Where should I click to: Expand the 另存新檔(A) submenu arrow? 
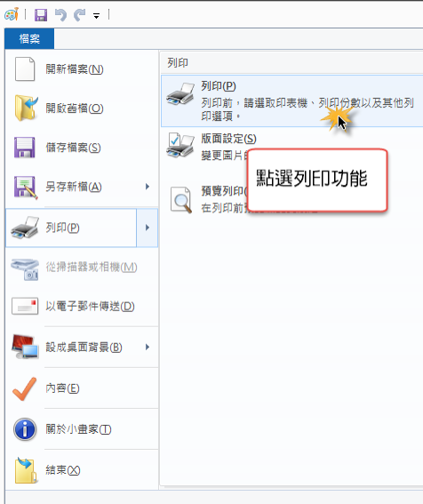click(x=148, y=187)
